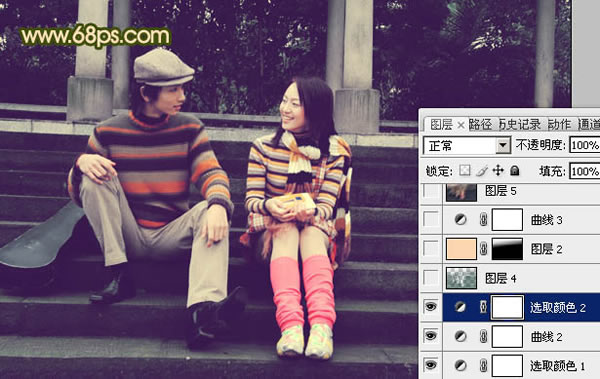Click adjustment icon of 曲线 3 layer

click(x=461, y=220)
